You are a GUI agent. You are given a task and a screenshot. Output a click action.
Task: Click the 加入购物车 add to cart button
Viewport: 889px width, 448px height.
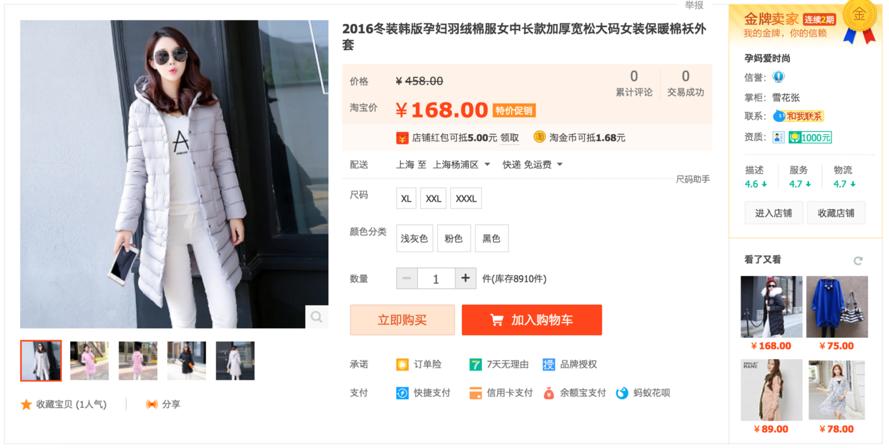[x=532, y=320]
